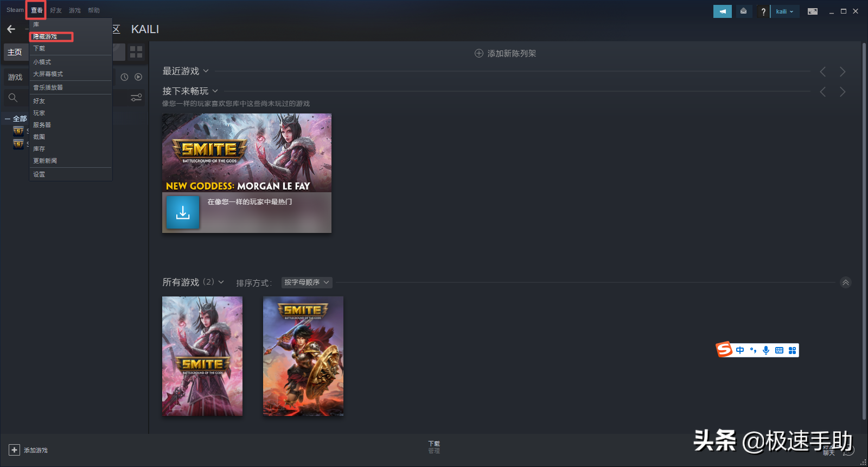Click the library search magnifier icon
The image size is (868, 467).
point(13,98)
